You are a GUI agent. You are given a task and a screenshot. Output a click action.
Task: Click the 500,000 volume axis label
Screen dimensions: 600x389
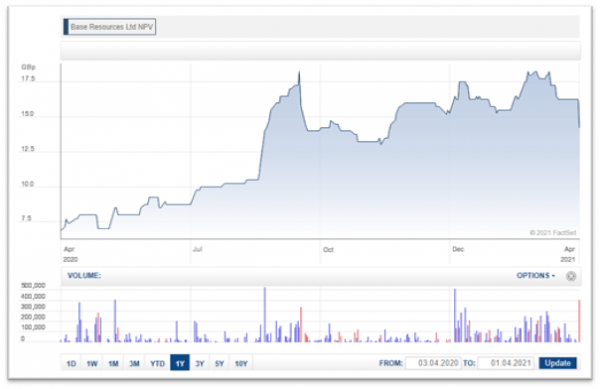[33, 286]
